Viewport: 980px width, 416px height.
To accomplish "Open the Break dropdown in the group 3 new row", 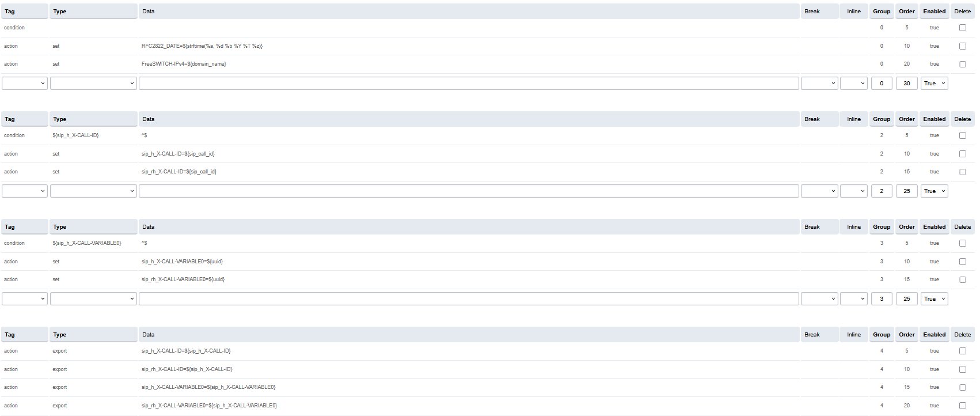I will click(x=819, y=298).
